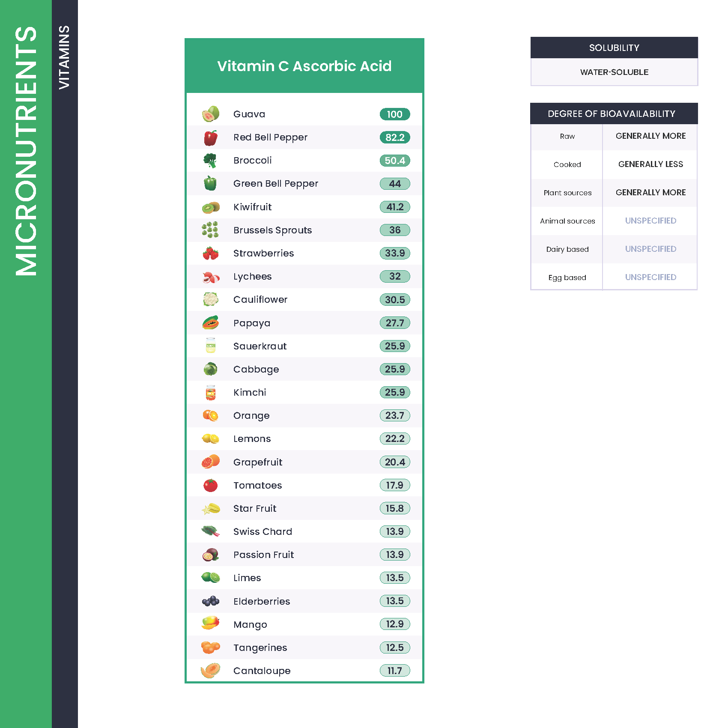
Task: Click the MICRONUTRIENTS green sidebar title
Action: 26,151
